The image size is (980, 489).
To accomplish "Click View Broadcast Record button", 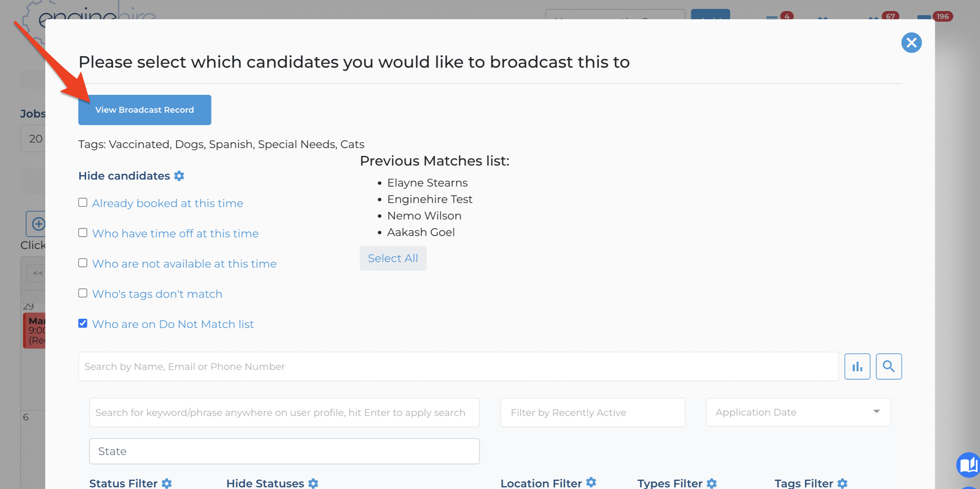I will click(144, 110).
